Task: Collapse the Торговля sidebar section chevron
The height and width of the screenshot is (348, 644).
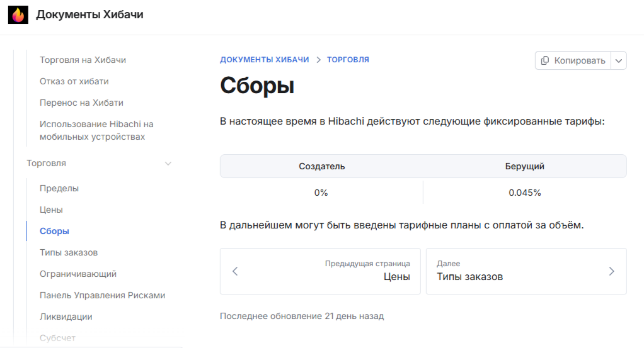Action: 168,164
